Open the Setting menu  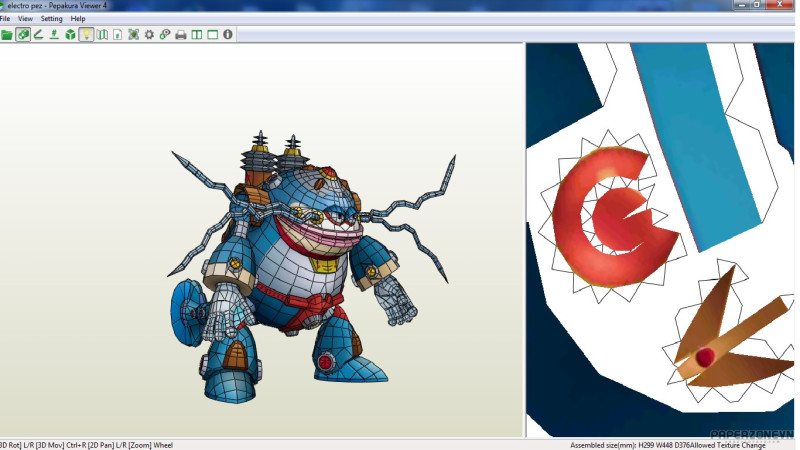pyautogui.click(x=51, y=19)
